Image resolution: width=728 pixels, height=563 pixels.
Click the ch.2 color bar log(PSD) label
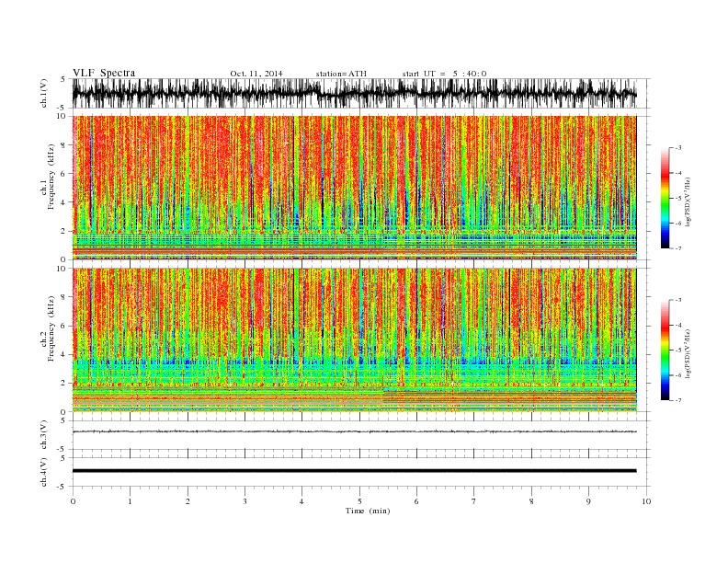pos(688,353)
